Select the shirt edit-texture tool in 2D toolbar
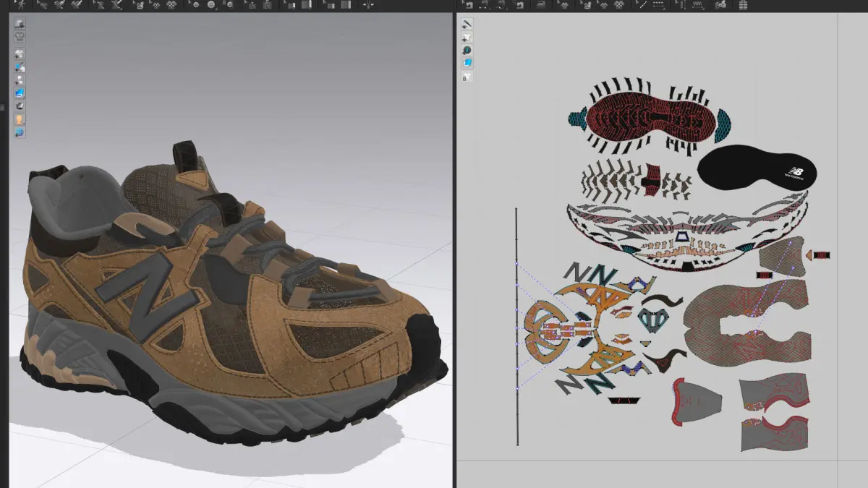868x488 pixels. tap(565, 4)
